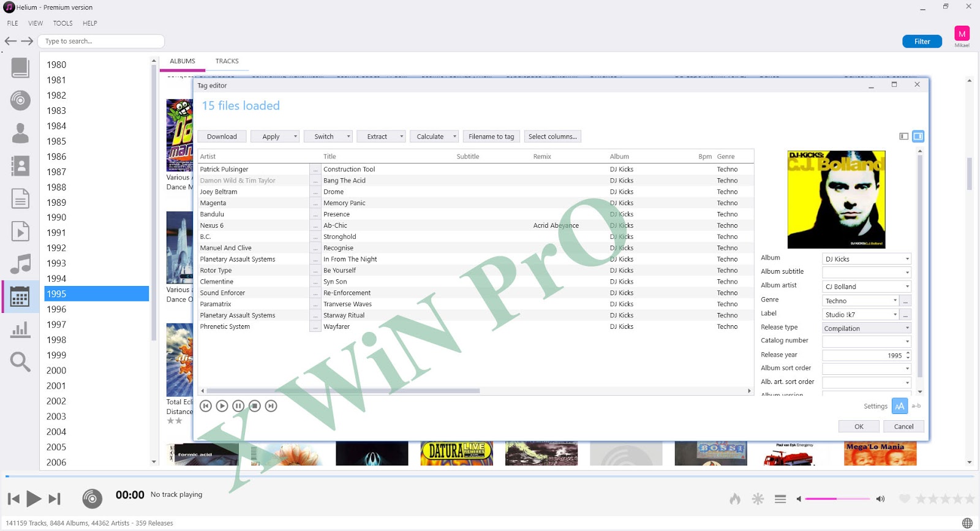Adjust the pink volume slider
The height and width of the screenshot is (531, 980).
point(837,499)
